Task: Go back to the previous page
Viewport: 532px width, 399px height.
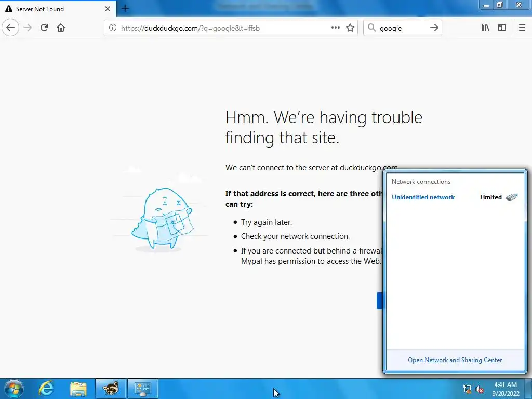Action: tap(10, 28)
